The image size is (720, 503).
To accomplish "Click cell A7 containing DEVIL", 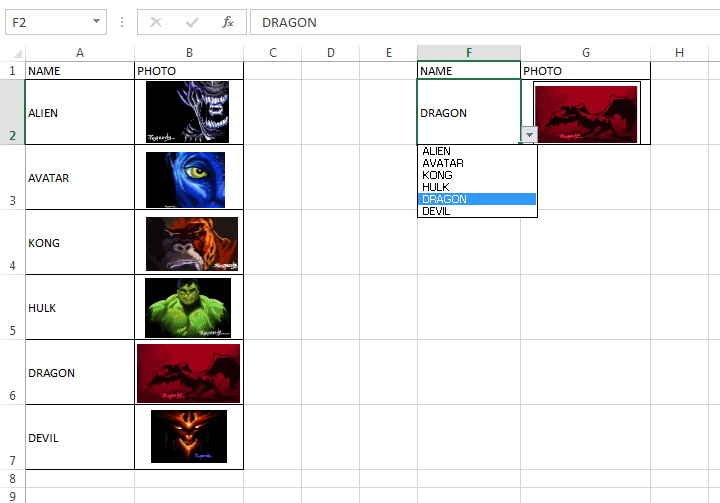I will click(80, 437).
